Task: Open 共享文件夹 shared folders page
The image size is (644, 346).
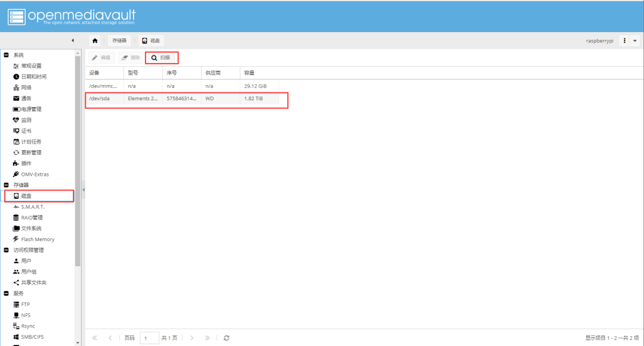Action: point(33,282)
